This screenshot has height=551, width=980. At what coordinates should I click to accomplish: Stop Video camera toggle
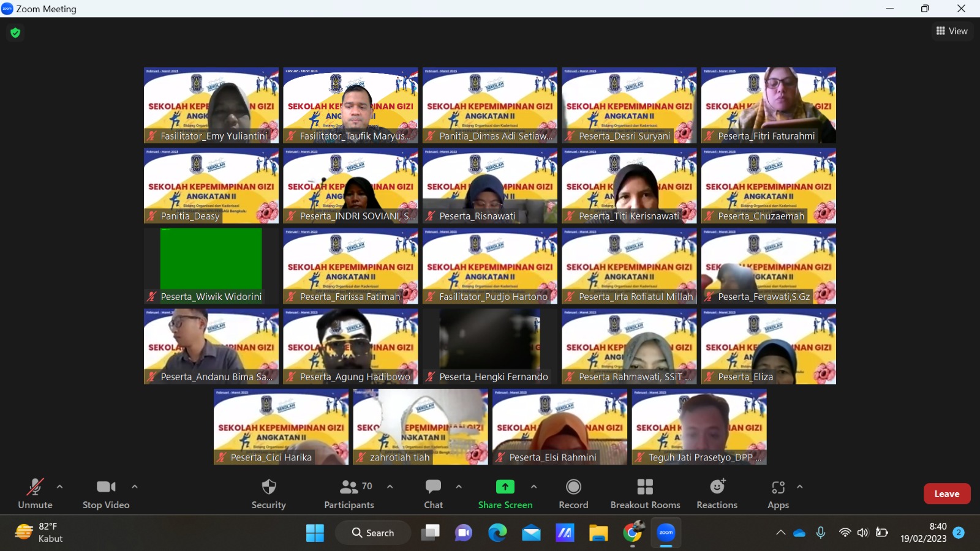(106, 493)
